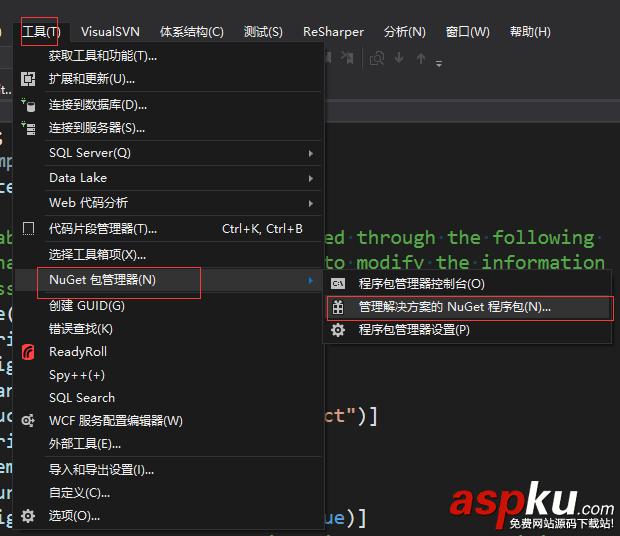Image resolution: width=620 pixels, height=536 pixels.
Task: Open the 帮助(H) menu
Action: tap(530, 32)
